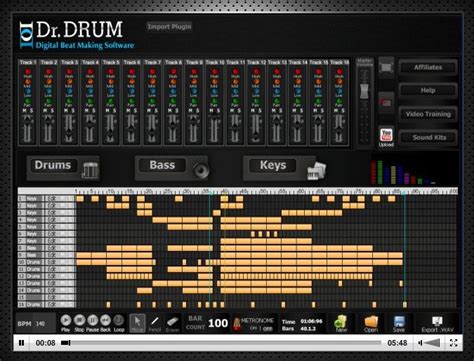Image resolution: width=474 pixels, height=361 pixels.
Task: Click the Pause button in Dr. Drum transport
Action: tap(92, 320)
